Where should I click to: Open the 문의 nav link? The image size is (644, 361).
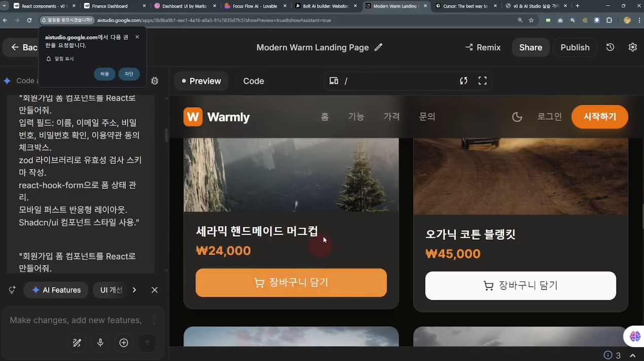click(427, 117)
